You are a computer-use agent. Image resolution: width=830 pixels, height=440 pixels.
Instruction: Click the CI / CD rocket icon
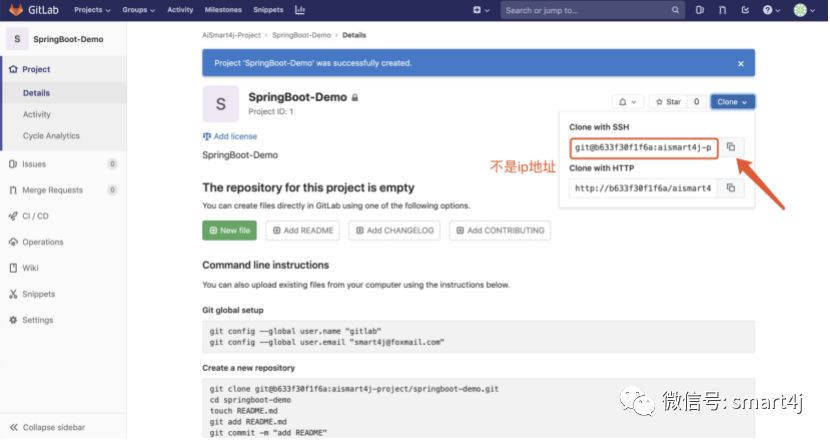pyautogui.click(x=13, y=216)
